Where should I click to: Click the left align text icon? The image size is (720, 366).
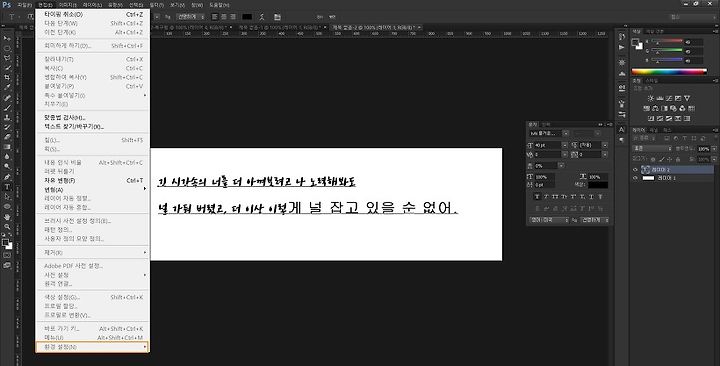215,17
